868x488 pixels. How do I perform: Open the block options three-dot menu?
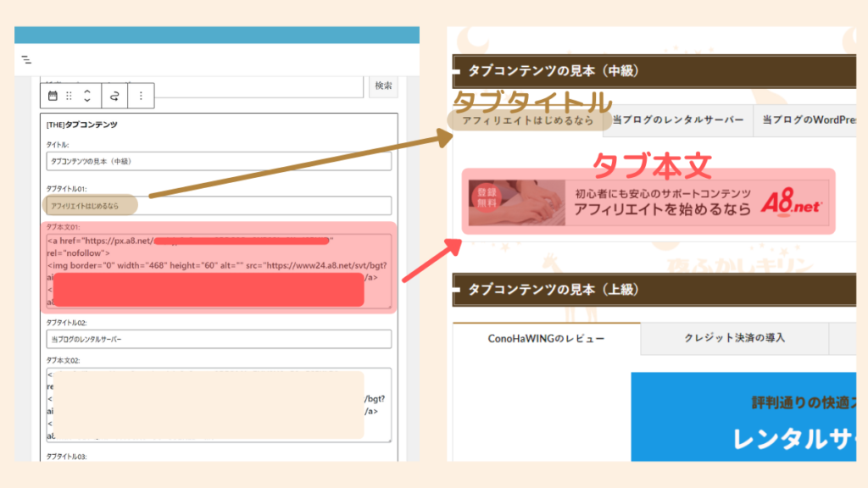coord(141,96)
